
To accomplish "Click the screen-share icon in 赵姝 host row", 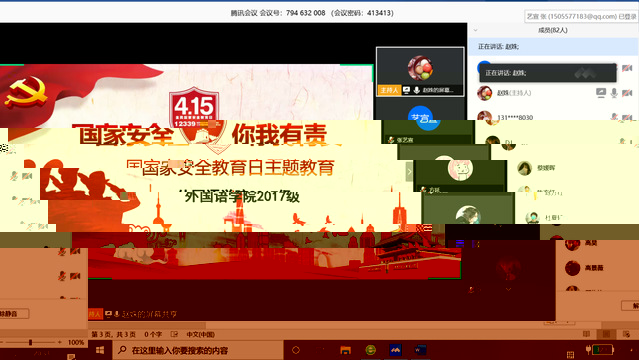I will click(601, 93).
